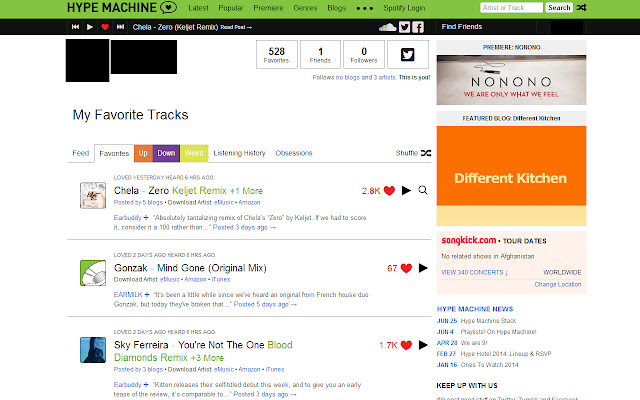Open Read Post link in player bar
Image resolution: width=640 pixels, height=400 pixels.
tap(236, 27)
